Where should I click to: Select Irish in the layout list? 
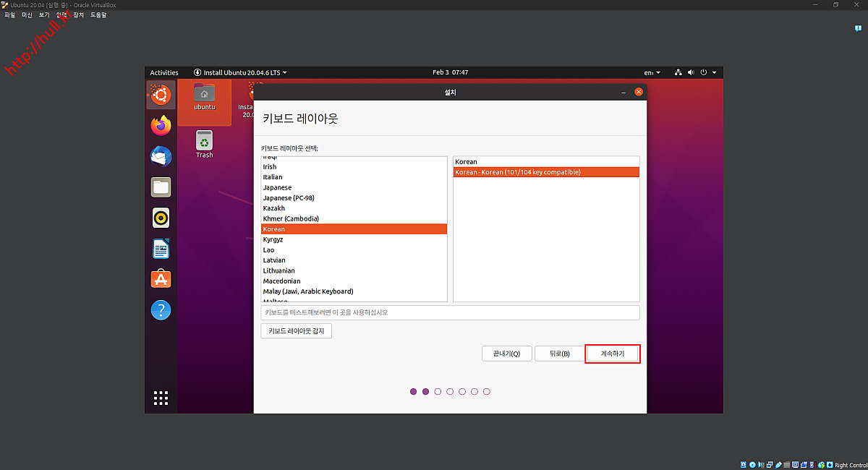[x=354, y=166]
